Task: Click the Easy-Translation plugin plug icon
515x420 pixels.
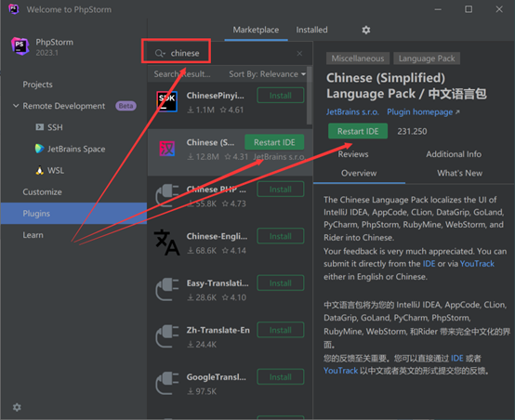Action: point(166,289)
